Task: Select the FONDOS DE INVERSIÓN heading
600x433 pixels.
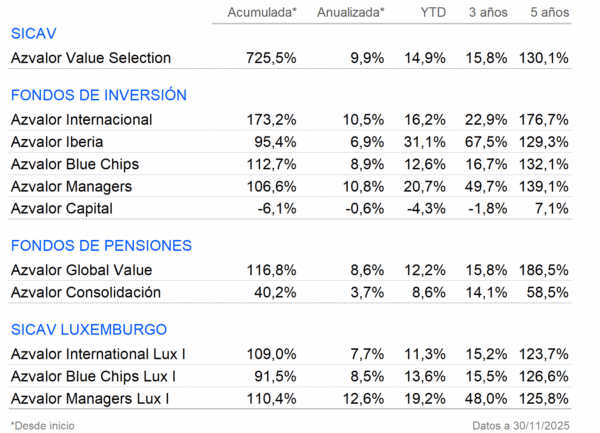Action: [98, 95]
